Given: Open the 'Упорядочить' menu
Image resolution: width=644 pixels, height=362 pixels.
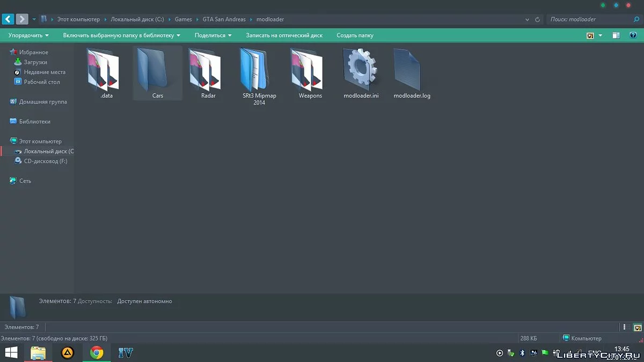Looking at the screenshot, I should click(28, 35).
